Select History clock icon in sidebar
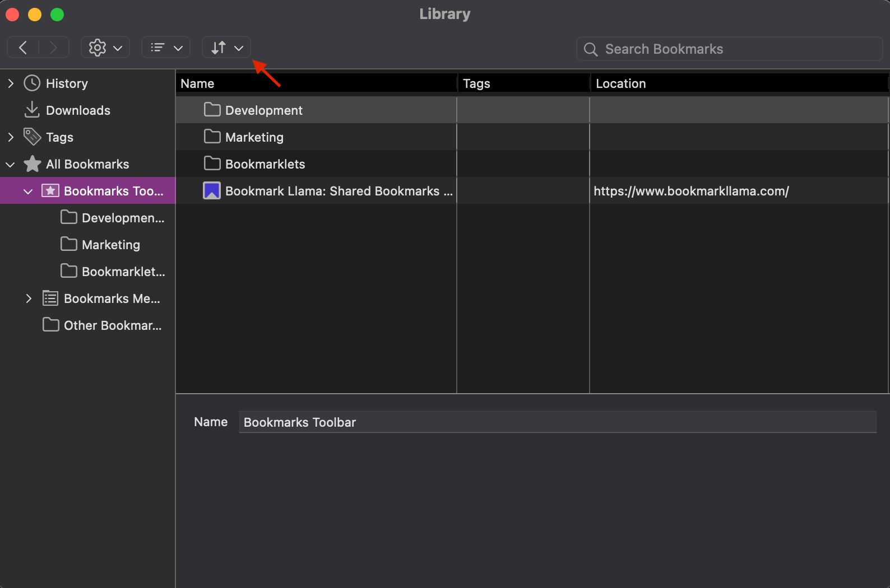The width and height of the screenshot is (890, 588). (32, 83)
